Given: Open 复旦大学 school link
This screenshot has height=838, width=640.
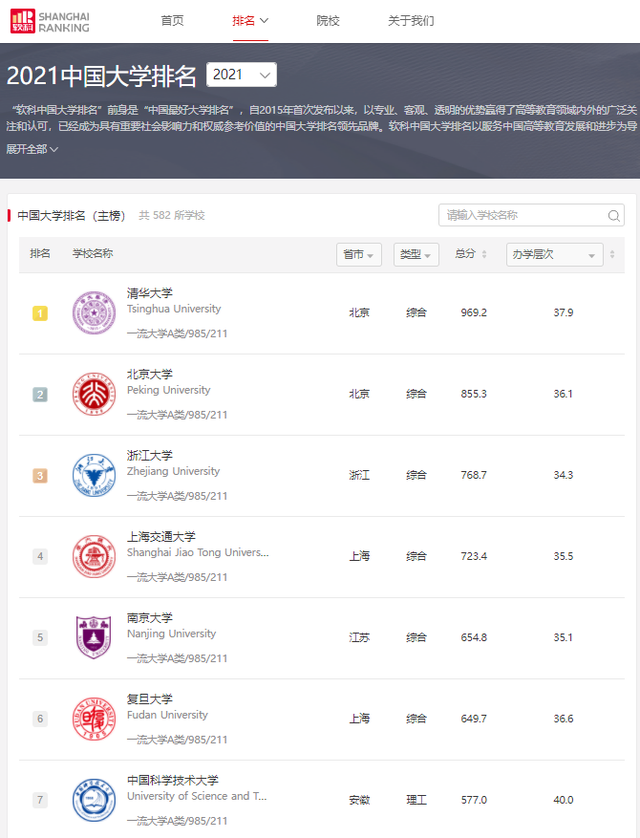Looking at the screenshot, I should (150, 699).
